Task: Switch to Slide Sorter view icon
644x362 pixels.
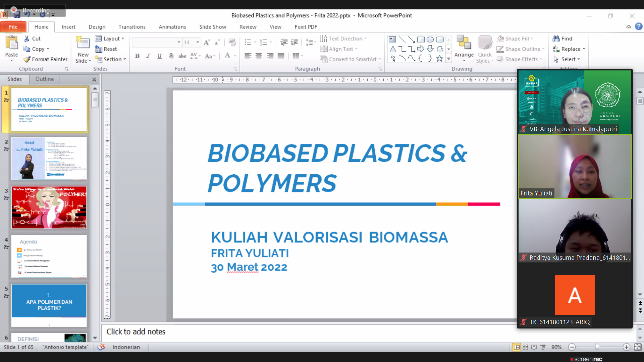Action: pos(525,347)
